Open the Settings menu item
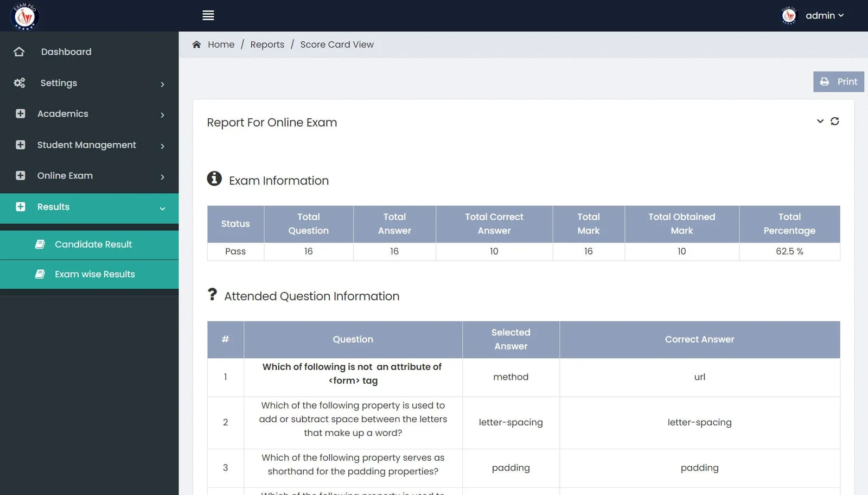This screenshot has width=868, height=495. [x=59, y=83]
